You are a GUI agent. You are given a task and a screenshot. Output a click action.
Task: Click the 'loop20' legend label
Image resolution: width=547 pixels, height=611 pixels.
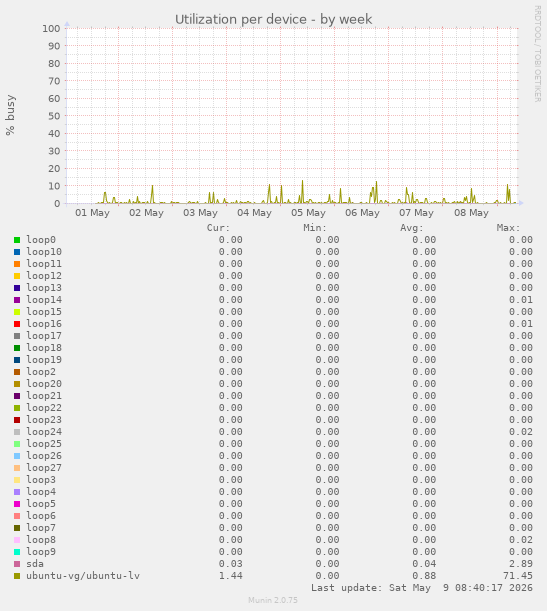pos(44,384)
